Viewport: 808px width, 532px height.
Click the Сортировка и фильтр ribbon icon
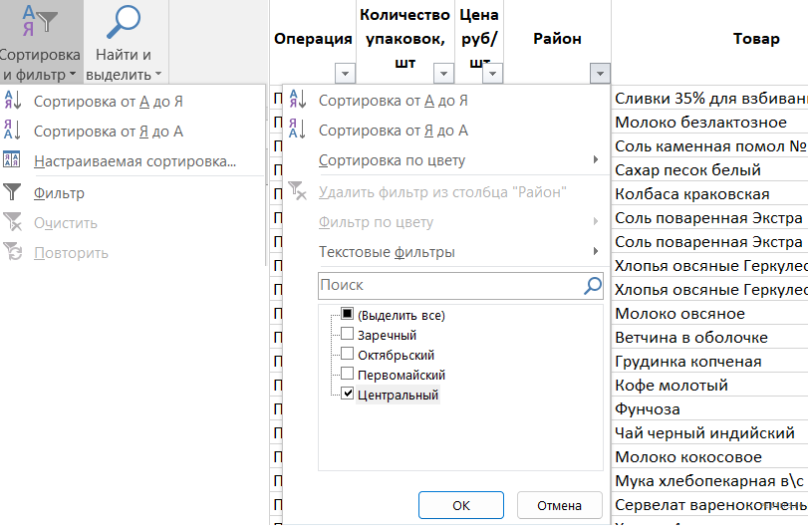[x=40, y=22]
